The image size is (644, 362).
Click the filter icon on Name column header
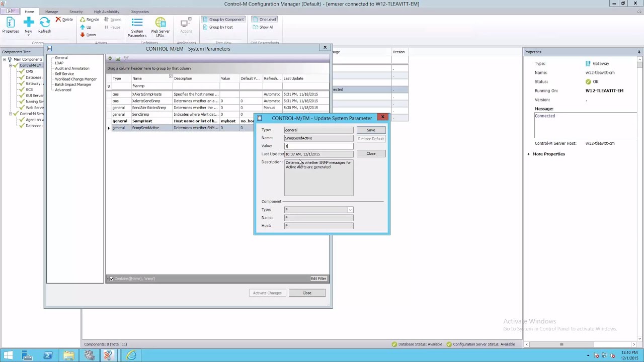(x=171, y=76)
